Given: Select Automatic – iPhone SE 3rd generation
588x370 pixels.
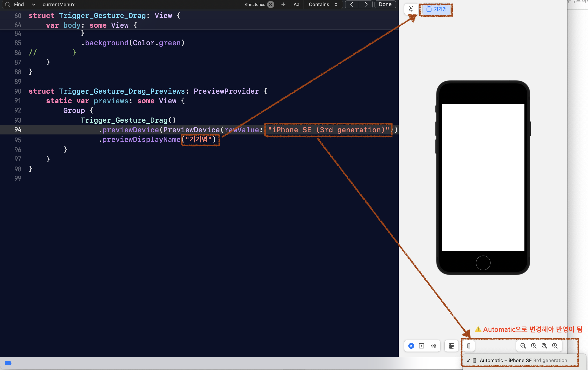Looking at the screenshot, I should pos(520,361).
